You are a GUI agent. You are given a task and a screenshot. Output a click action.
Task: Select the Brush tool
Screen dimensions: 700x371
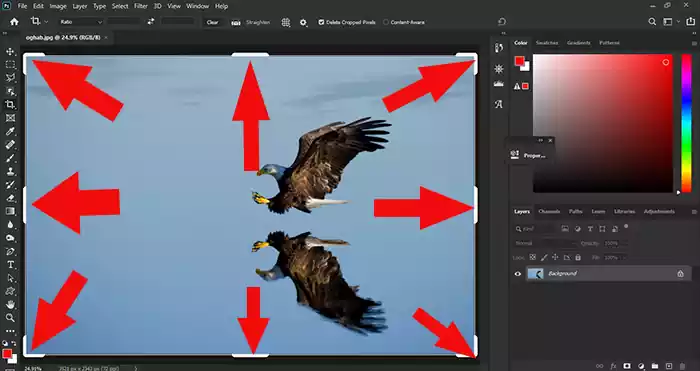[x=10, y=158]
